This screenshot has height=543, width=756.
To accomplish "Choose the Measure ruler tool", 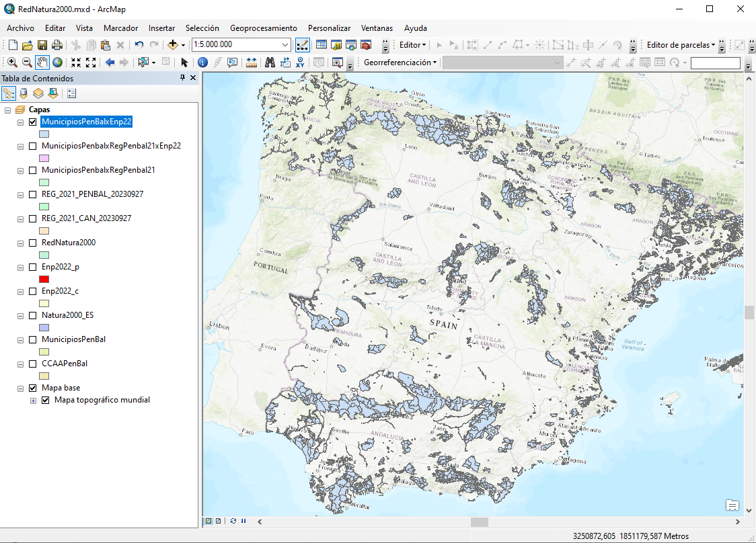I will (x=252, y=62).
